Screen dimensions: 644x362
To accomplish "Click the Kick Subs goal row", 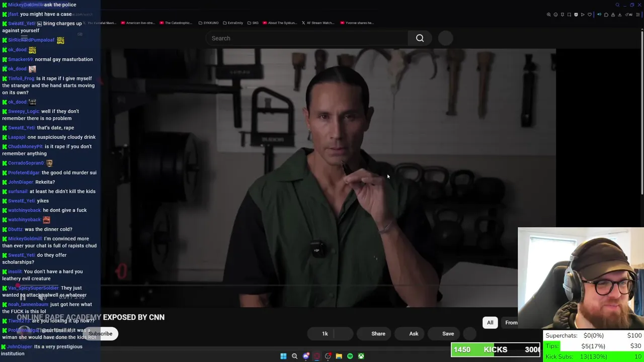I will click(x=594, y=356).
